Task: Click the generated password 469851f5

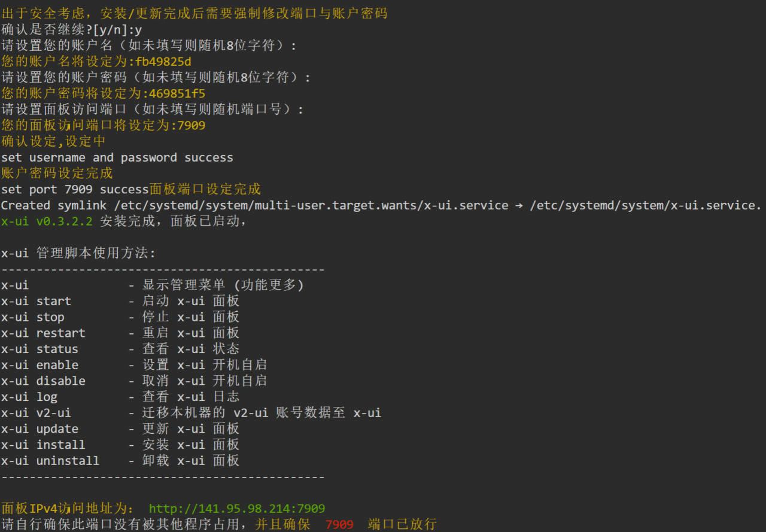Action: tap(174, 93)
